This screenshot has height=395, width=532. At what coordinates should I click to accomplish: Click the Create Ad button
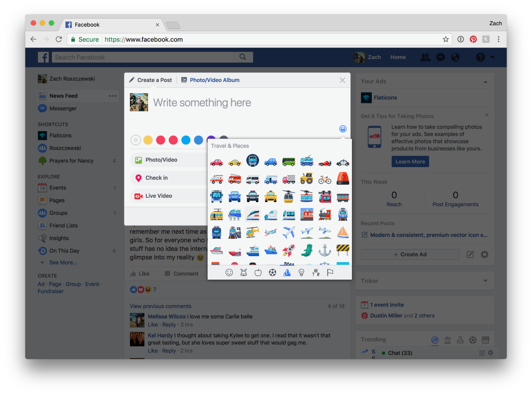point(410,254)
